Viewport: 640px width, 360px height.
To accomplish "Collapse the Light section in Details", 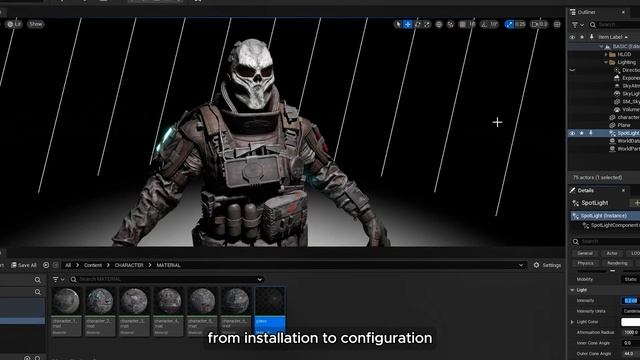I will click(x=572, y=290).
